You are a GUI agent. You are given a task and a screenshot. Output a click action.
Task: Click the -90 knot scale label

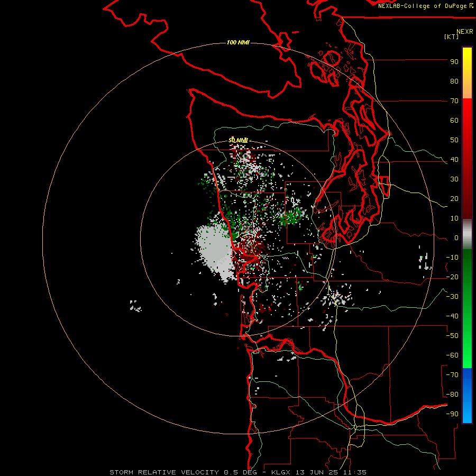(x=452, y=414)
